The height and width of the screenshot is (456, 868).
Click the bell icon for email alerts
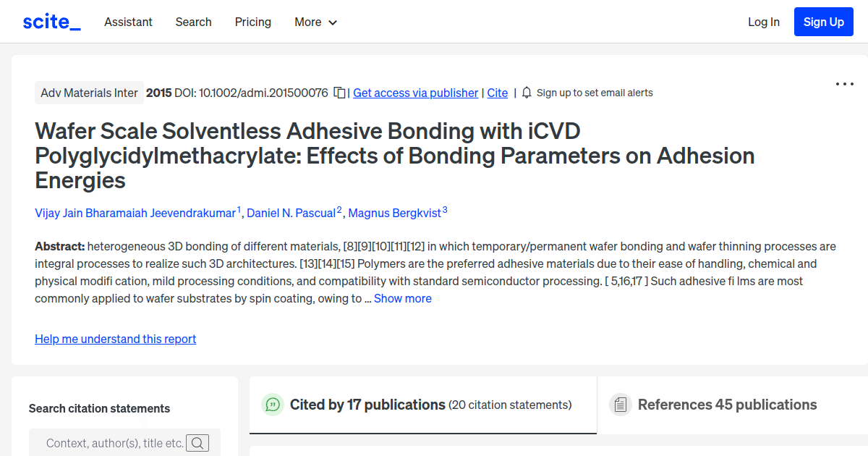[x=527, y=92]
